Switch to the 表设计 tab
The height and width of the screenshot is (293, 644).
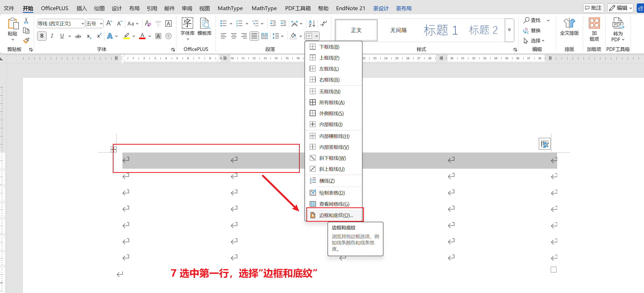click(x=381, y=8)
